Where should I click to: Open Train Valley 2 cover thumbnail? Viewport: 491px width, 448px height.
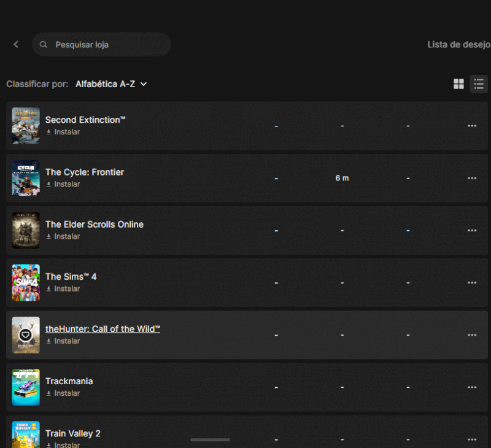tap(26, 434)
